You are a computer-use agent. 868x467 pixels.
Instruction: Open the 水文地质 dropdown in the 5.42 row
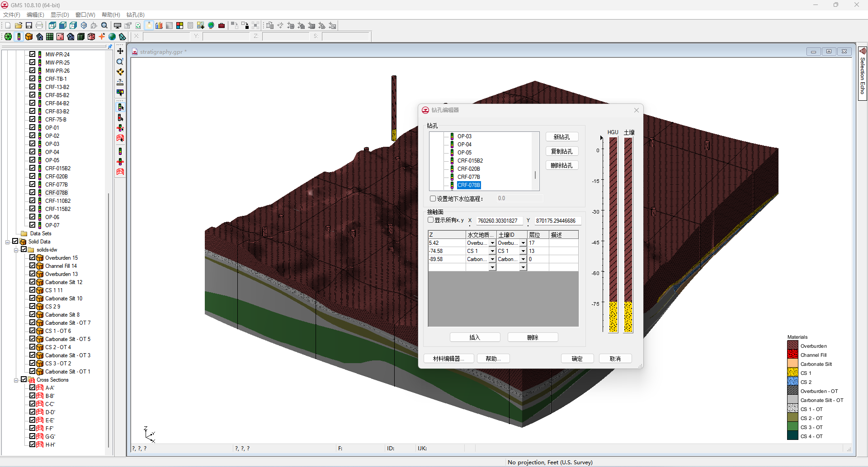pyautogui.click(x=492, y=243)
